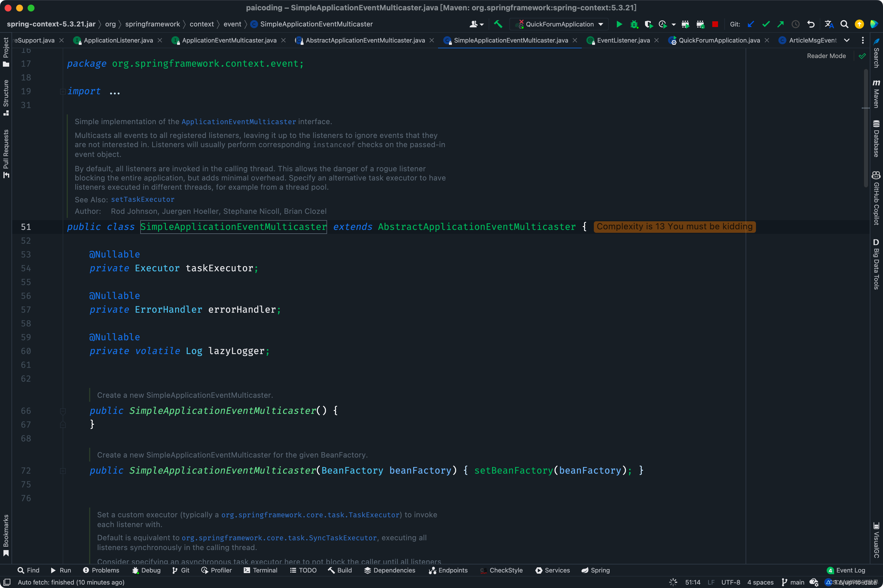
Task: Switch to the EventListener.java tab
Action: pyautogui.click(x=623, y=40)
